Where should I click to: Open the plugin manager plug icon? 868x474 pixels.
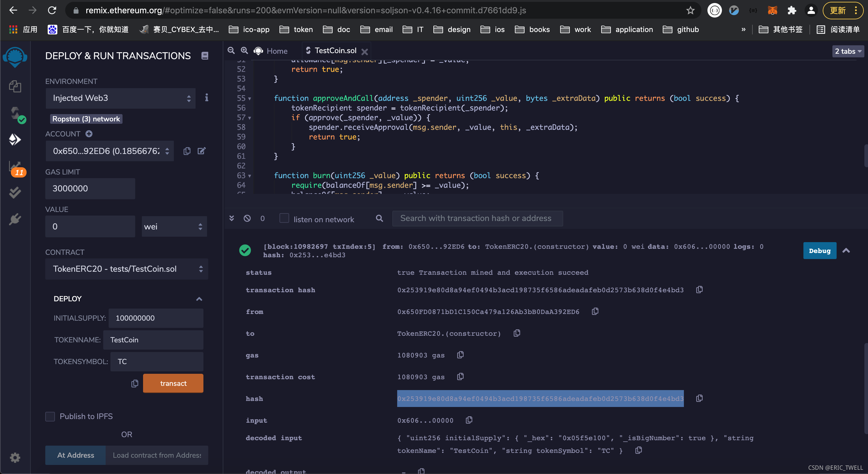tap(15, 219)
